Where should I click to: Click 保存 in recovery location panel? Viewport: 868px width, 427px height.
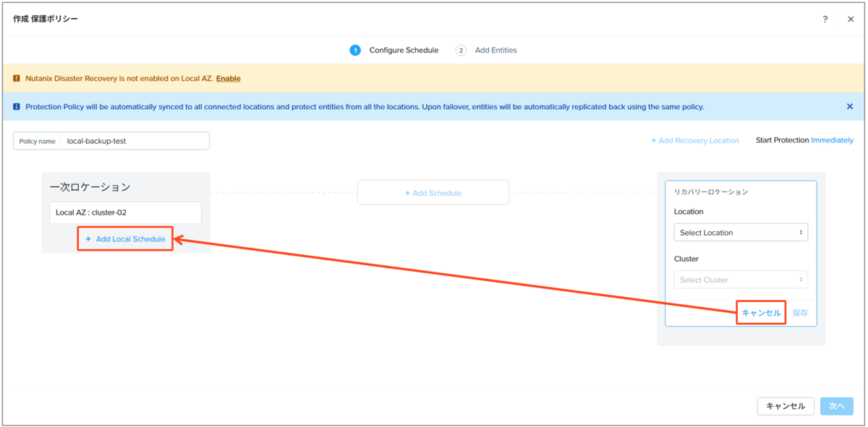click(800, 313)
